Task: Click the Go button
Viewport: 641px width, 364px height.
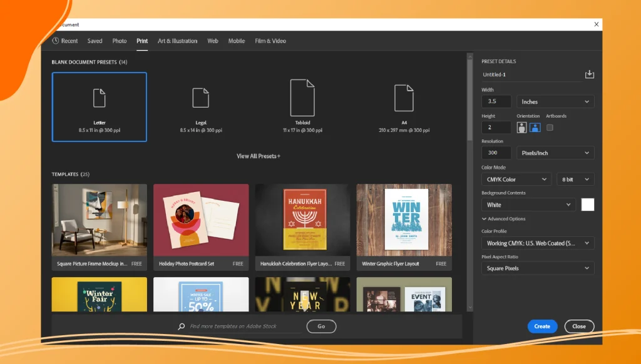Action: (321, 326)
